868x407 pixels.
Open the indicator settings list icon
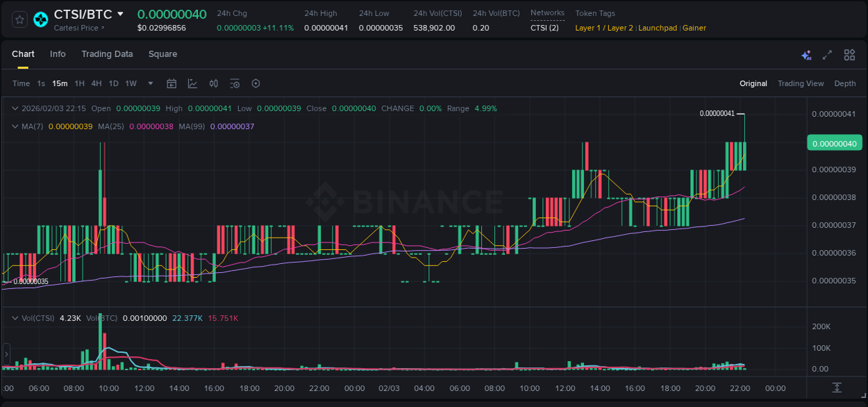(x=235, y=83)
